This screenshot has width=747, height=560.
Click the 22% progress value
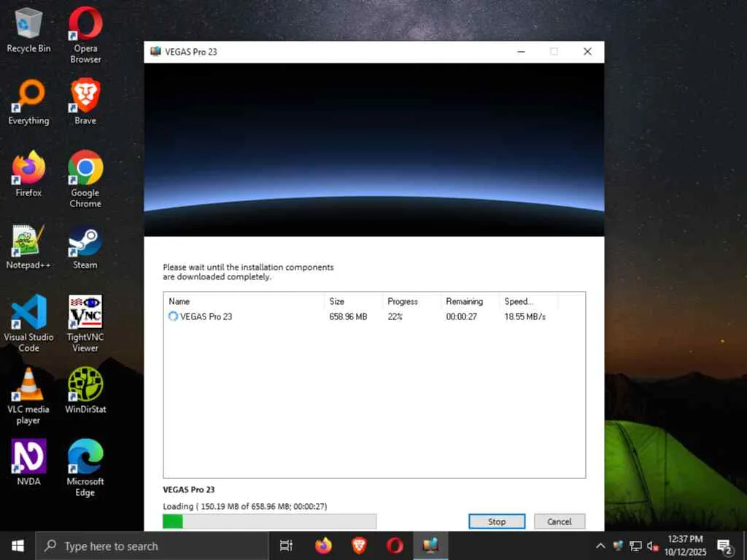395,316
